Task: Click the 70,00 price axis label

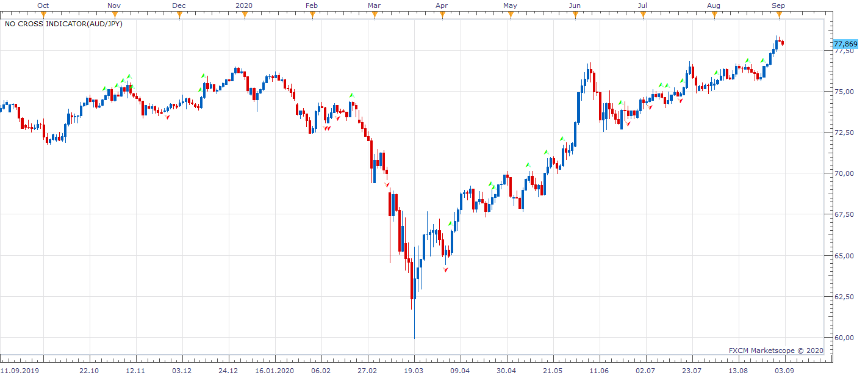Action: [x=844, y=173]
